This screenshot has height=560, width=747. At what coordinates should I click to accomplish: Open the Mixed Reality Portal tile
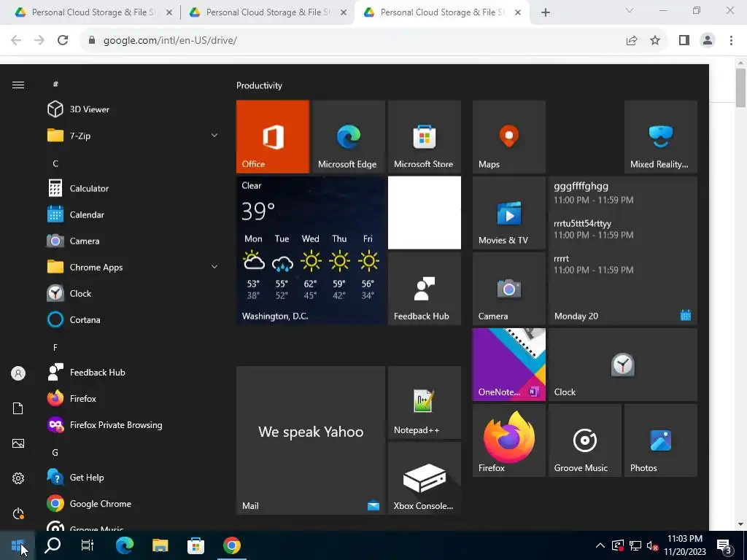pyautogui.click(x=660, y=136)
